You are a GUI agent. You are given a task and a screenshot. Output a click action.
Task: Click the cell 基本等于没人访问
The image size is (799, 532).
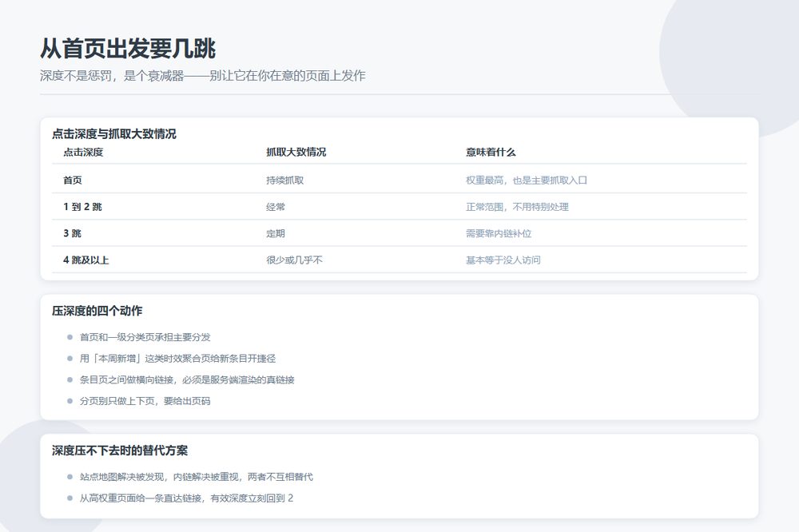pyautogui.click(x=503, y=260)
